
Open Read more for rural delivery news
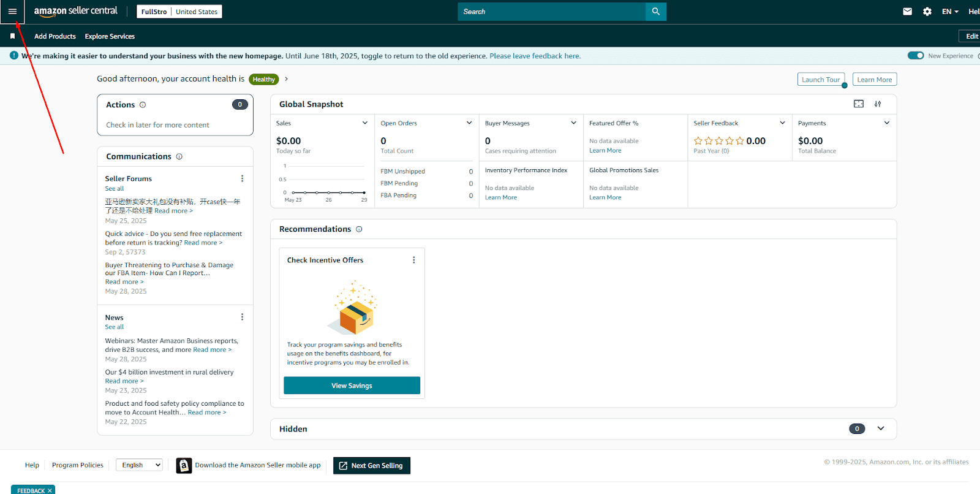[x=124, y=381]
